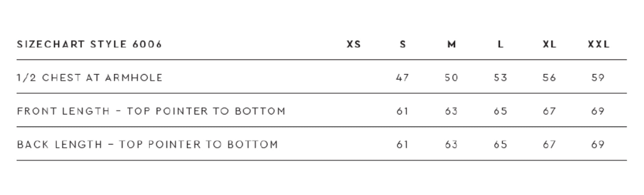Click the 1/2 Chest at Armhole row label

point(90,78)
